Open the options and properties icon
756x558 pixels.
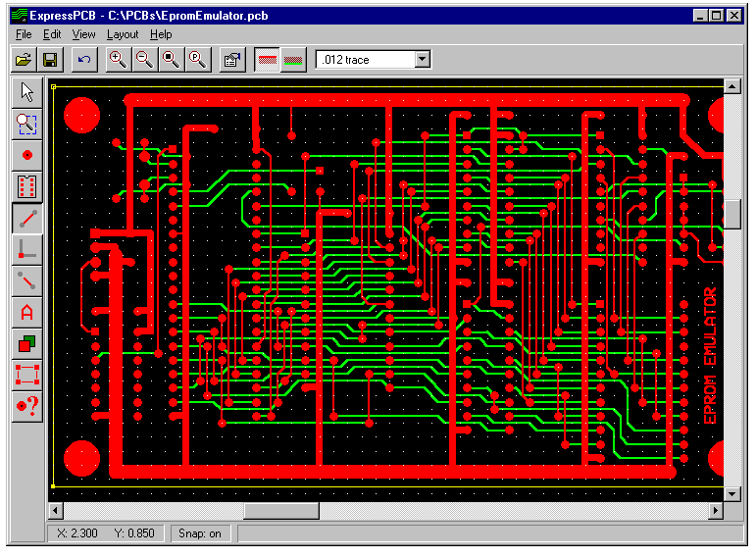[232, 60]
